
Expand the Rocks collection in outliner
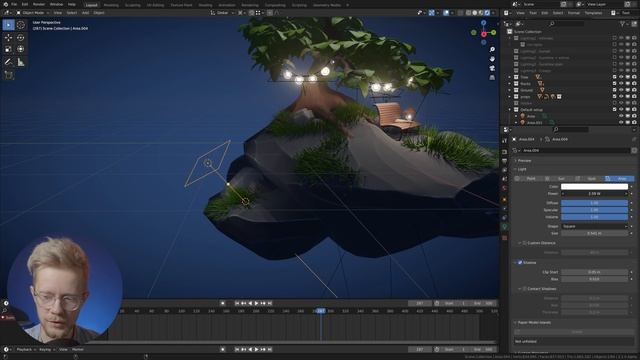point(510,84)
